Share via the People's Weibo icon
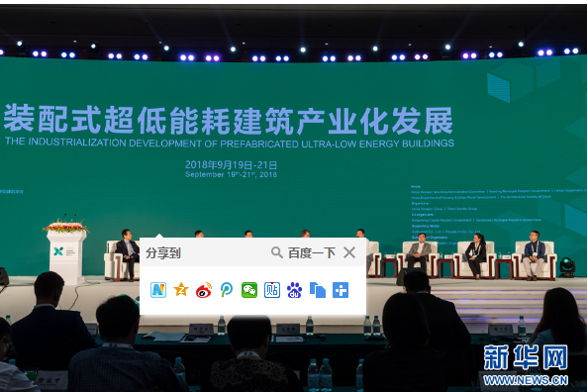This screenshot has width=588, height=392. pyautogui.click(x=227, y=290)
